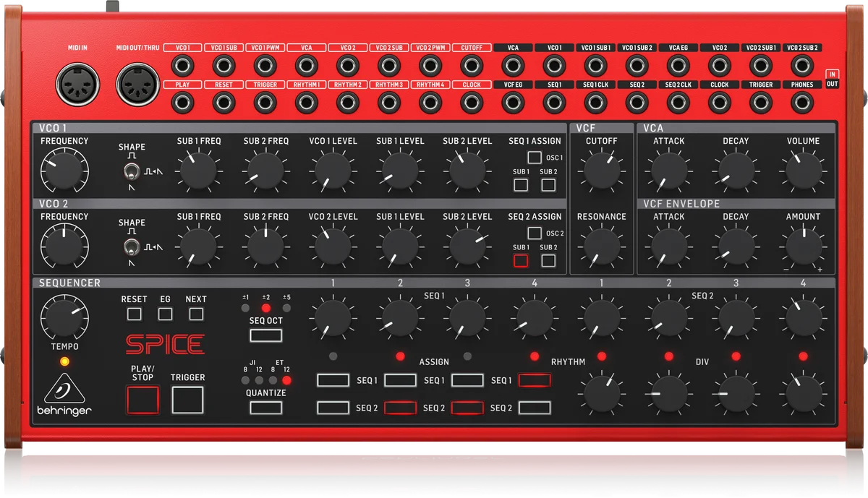Tap the large TRIGGER button
Image resolution: width=868 pixels, height=498 pixels.
click(x=187, y=400)
